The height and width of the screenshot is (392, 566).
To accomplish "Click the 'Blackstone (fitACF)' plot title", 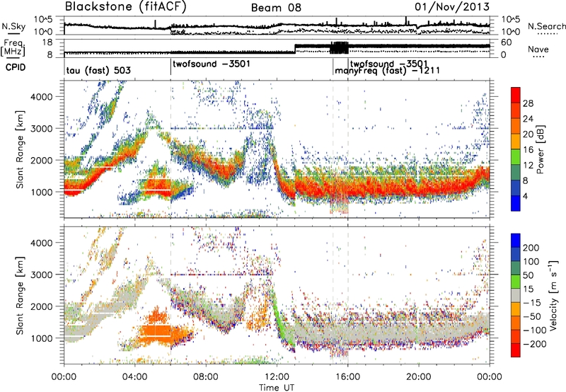I will (125, 7).
